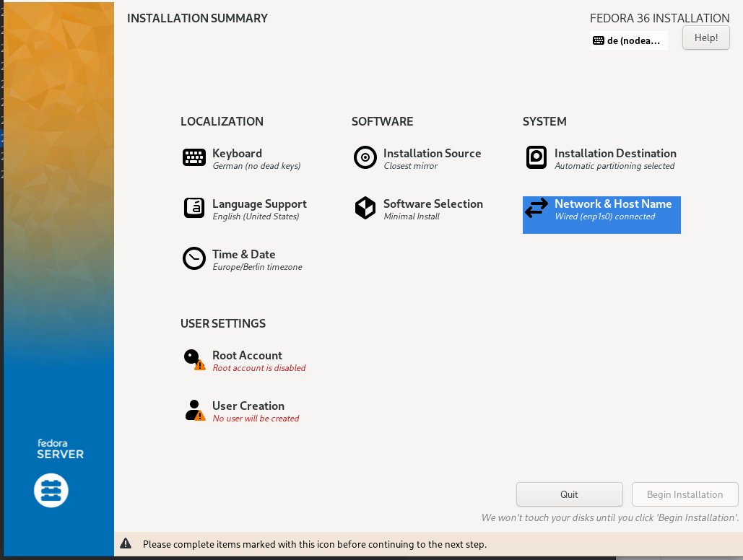Image resolution: width=743 pixels, height=560 pixels.
Task: Open the User Creation person icon
Action: (x=194, y=411)
